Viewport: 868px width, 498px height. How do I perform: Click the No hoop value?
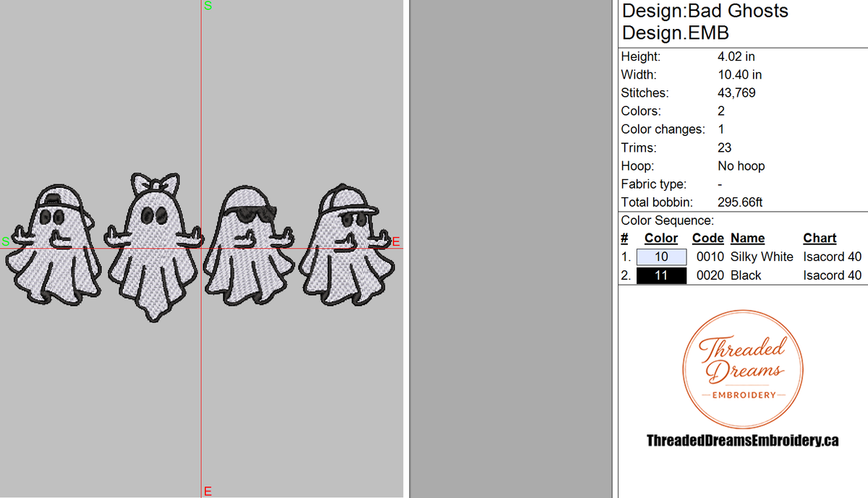(x=741, y=166)
